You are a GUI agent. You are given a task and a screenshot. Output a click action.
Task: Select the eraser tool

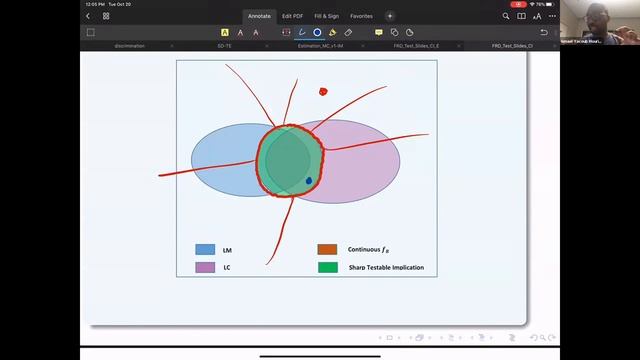point(348,32)
